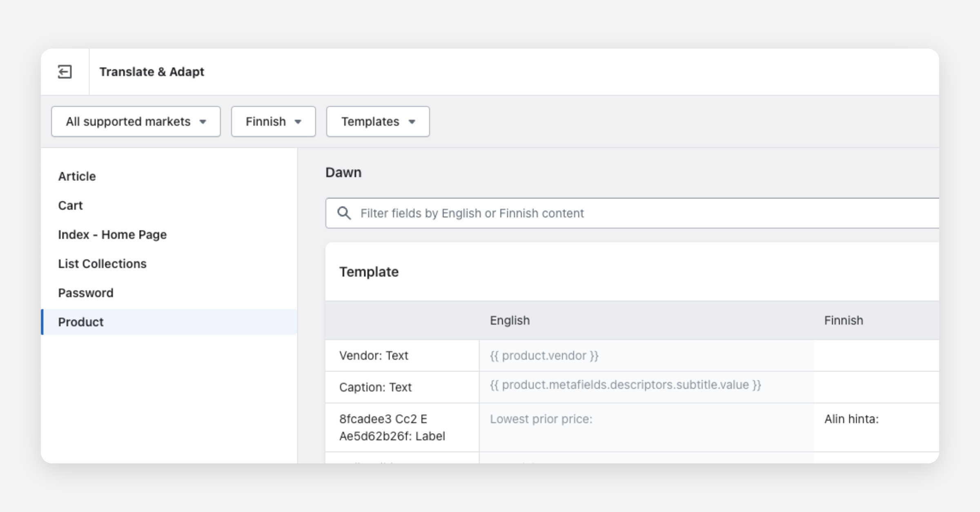Choose the Password template

[x=86, y=293]
